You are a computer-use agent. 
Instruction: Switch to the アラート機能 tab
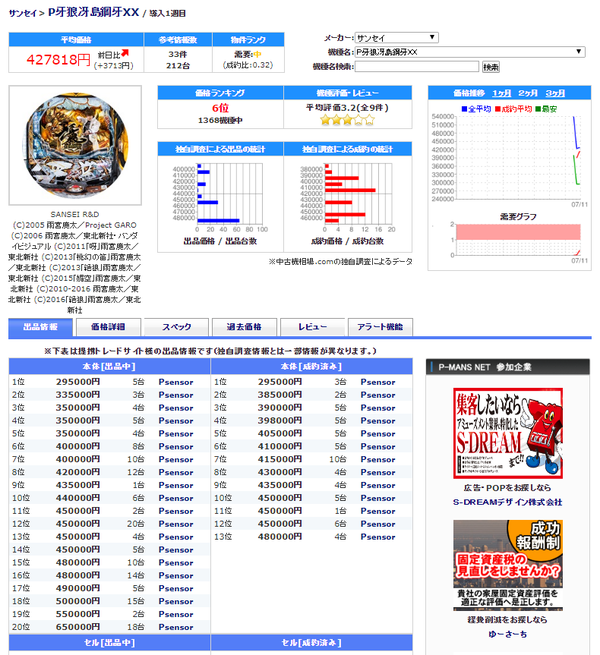pyautogui.click(x=380, y=327)
